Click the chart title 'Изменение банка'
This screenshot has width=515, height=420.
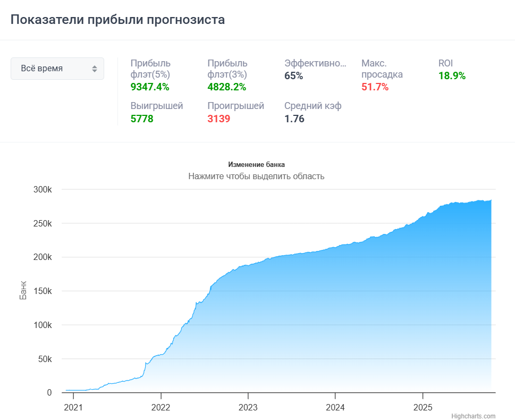[257, 165]
